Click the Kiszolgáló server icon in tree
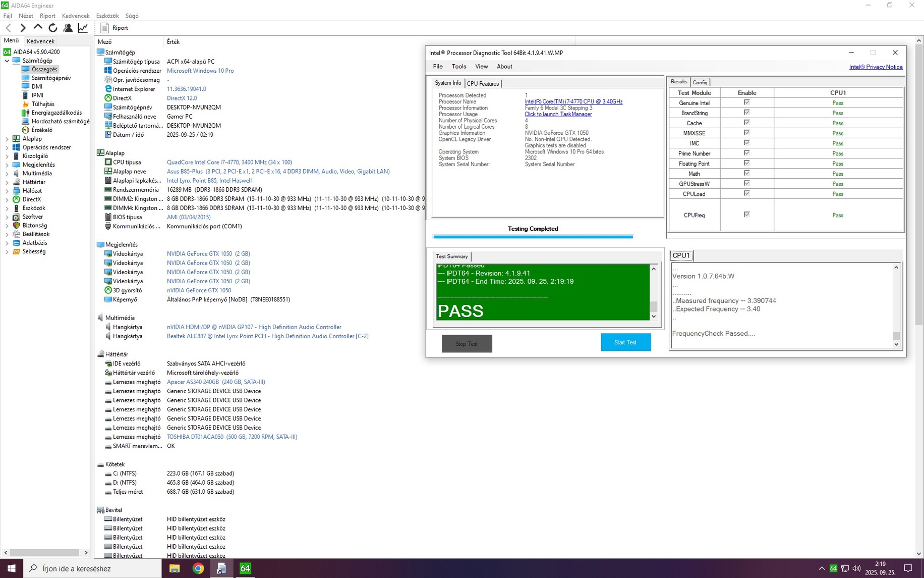The width and height of the screenshot is (924, 578). (16, 156)
